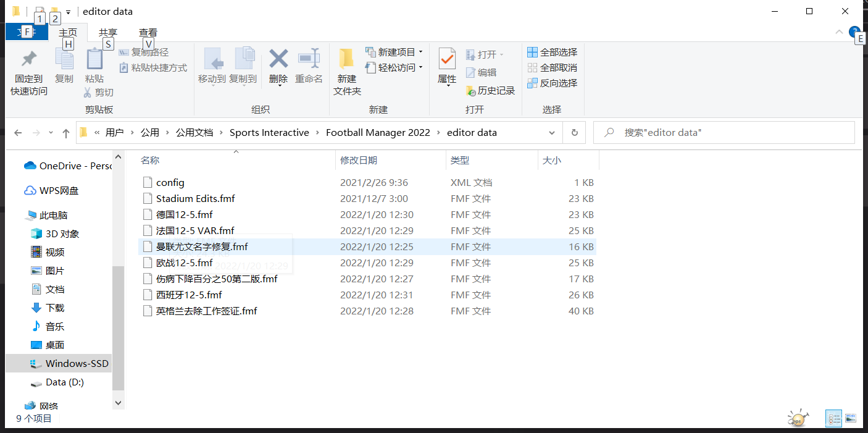Click the navigation pane vertical scrollbar
This screenshot has height=433, width=868.
tap(118, 327)
